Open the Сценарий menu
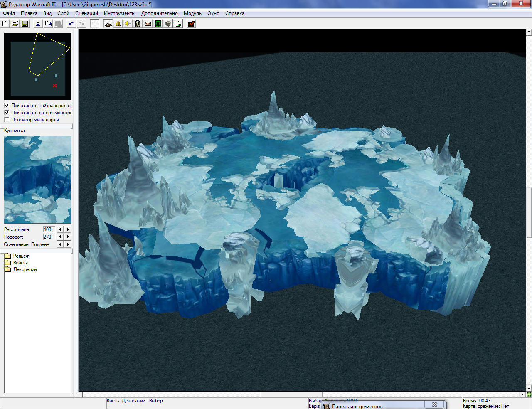This screenshot has width=532, height=409. pos(86,13)
